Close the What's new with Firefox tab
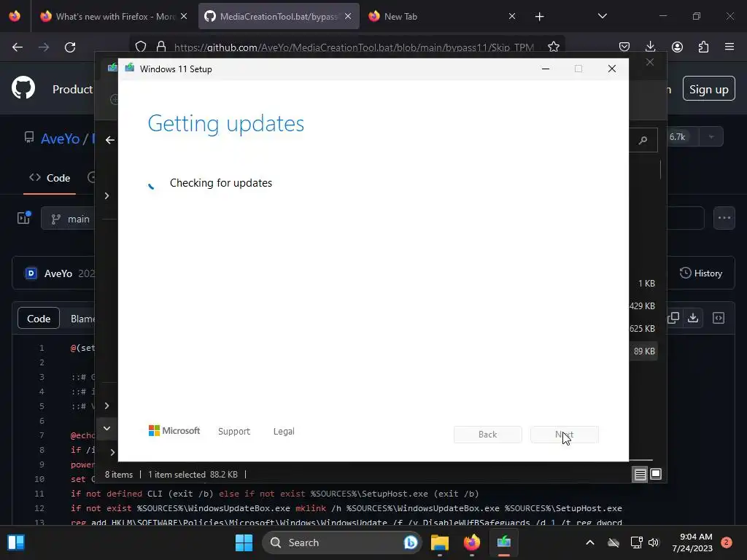Screen dimensions: 747x560 184,16
